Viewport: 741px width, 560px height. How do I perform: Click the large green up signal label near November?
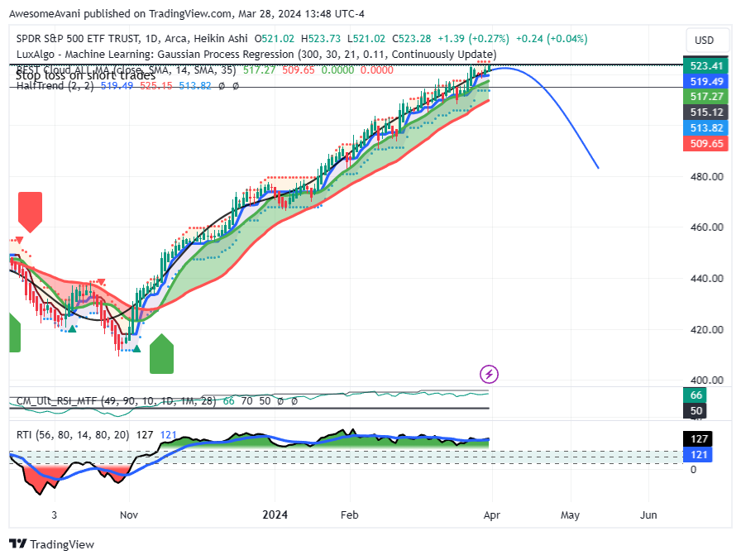click(161, 353)
